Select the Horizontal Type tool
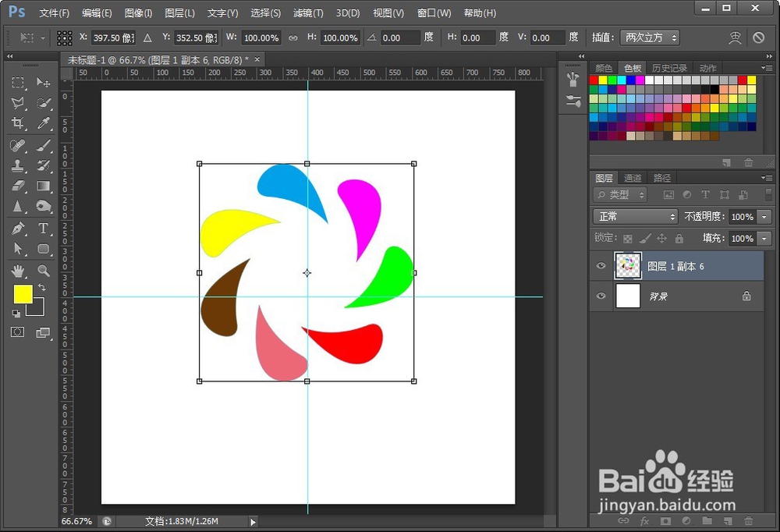 (x=43, y=229)
